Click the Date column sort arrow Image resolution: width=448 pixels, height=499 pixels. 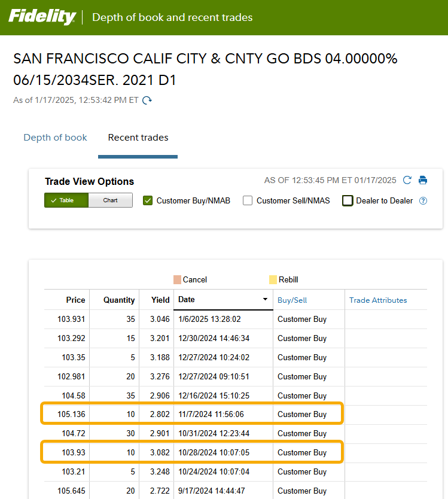click(265, 300)
